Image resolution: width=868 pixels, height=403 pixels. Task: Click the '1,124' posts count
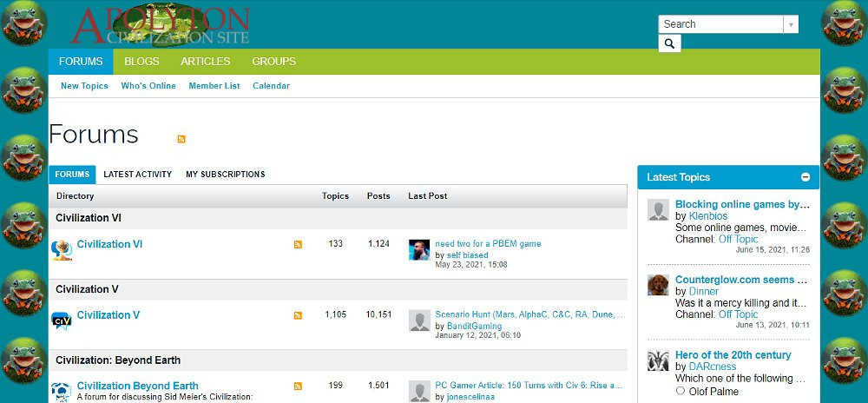[x=378, y=243]
